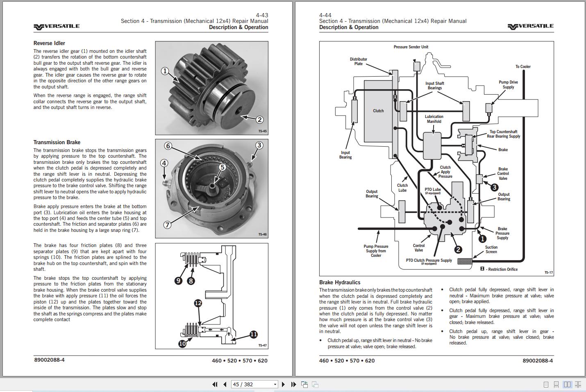The image size is (586, 392).
Task: Select two-page facing view
Action: [567, 384]
